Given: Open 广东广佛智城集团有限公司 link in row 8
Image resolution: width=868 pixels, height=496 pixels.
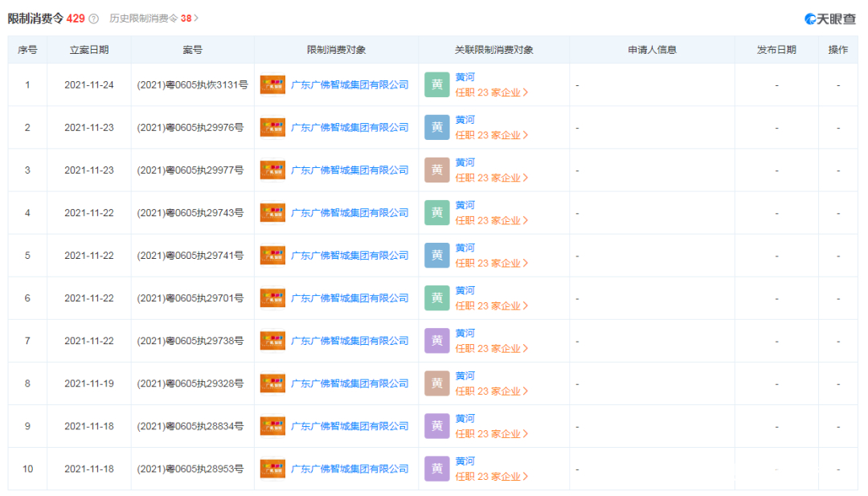Looking at the screenshot, I should (x=350, y=383).
